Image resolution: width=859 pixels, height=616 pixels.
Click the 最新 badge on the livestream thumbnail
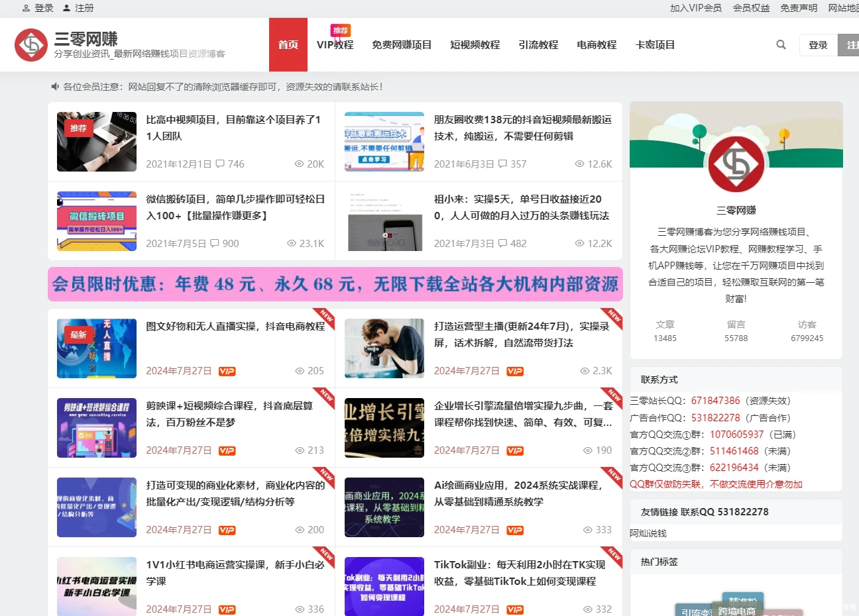(78, 334)
